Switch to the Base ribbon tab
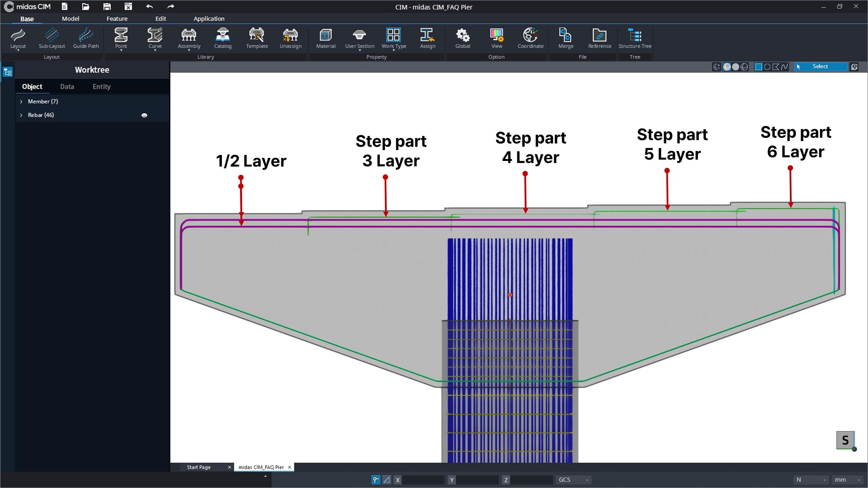This screenshot has height=488, width=868. [27, 19]
